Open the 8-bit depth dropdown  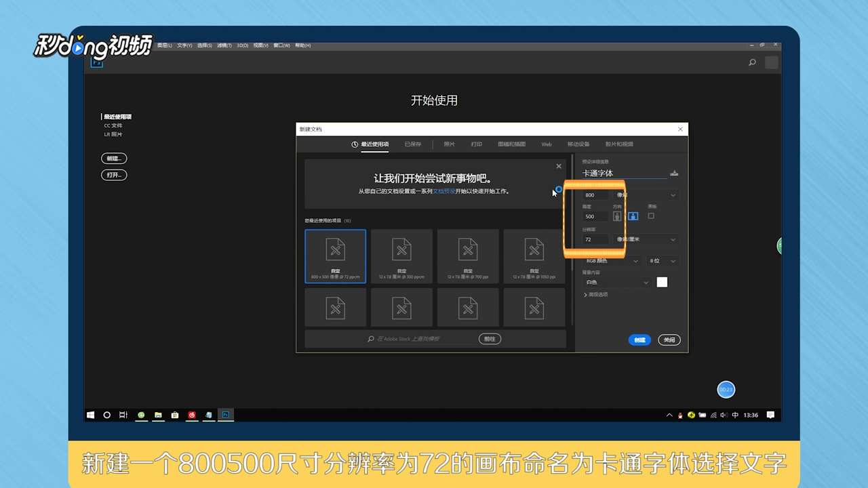coord(662,261)
